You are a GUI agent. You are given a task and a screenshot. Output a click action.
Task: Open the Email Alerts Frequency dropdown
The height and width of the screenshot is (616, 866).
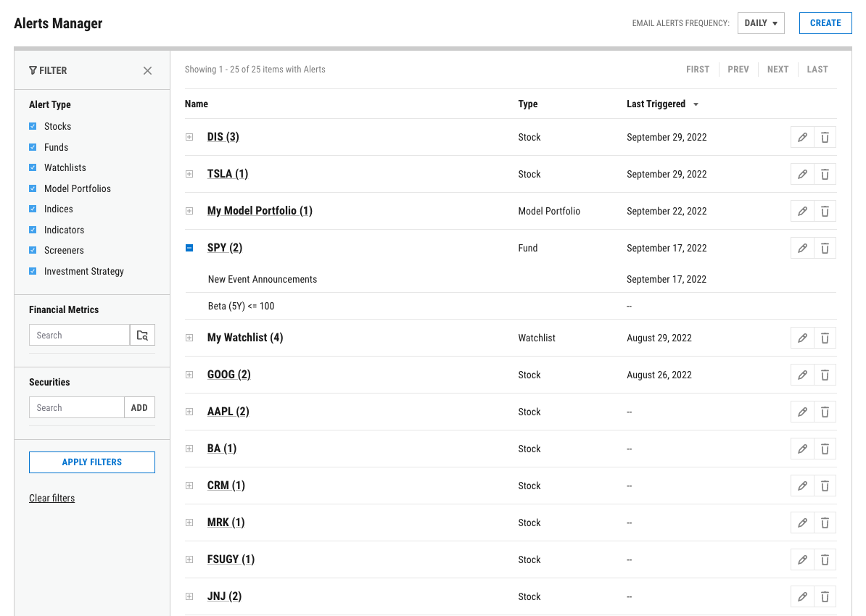click(761, 23)
